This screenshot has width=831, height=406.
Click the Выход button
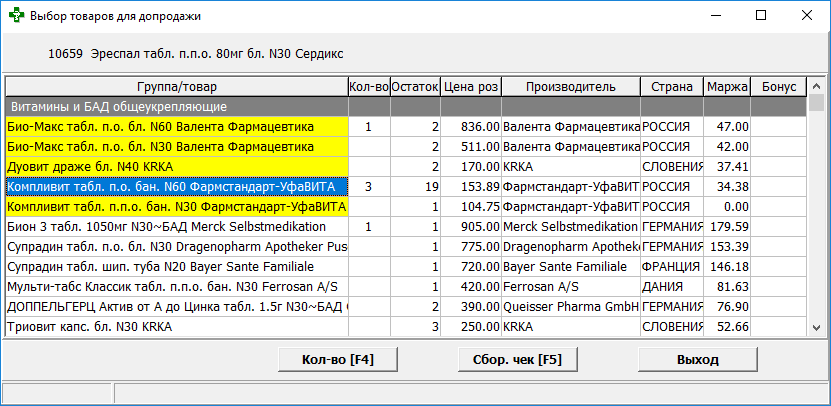tap(697, 360)
